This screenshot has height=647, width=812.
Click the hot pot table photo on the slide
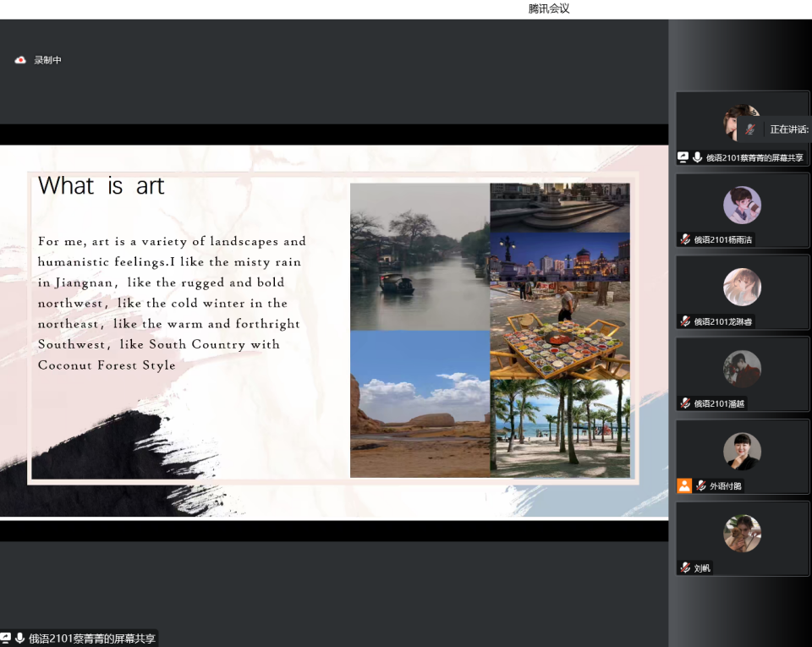point(560,330)
